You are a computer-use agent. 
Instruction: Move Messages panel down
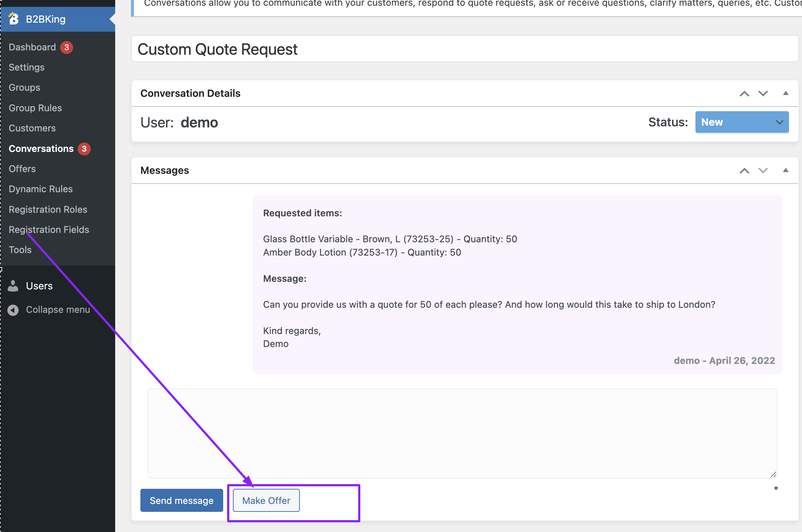point(763,171)
